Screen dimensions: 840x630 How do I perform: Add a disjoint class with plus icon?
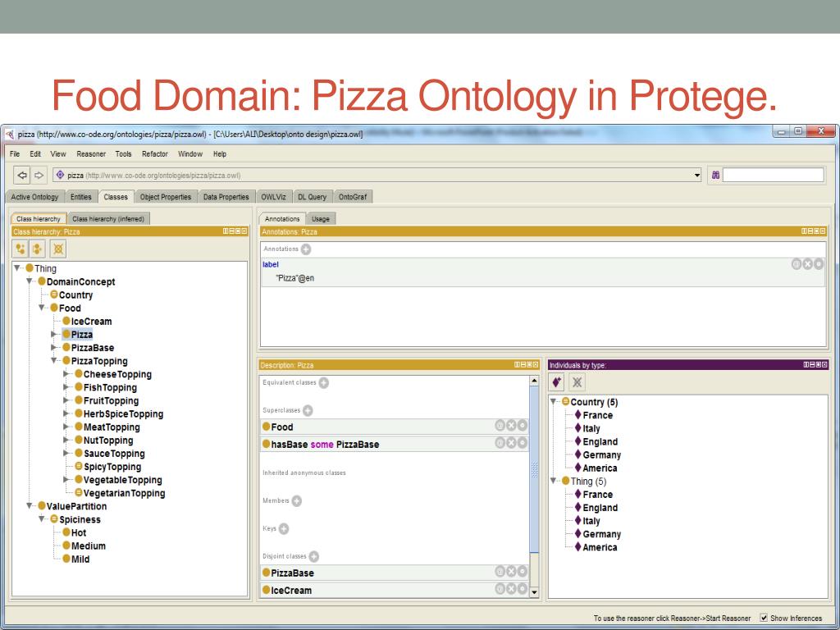point(313,557)
